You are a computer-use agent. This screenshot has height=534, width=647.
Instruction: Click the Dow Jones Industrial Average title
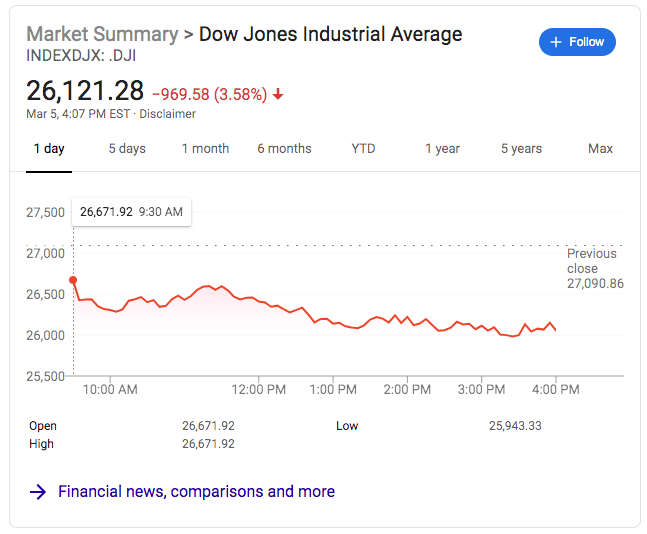[x=330, y=34]
